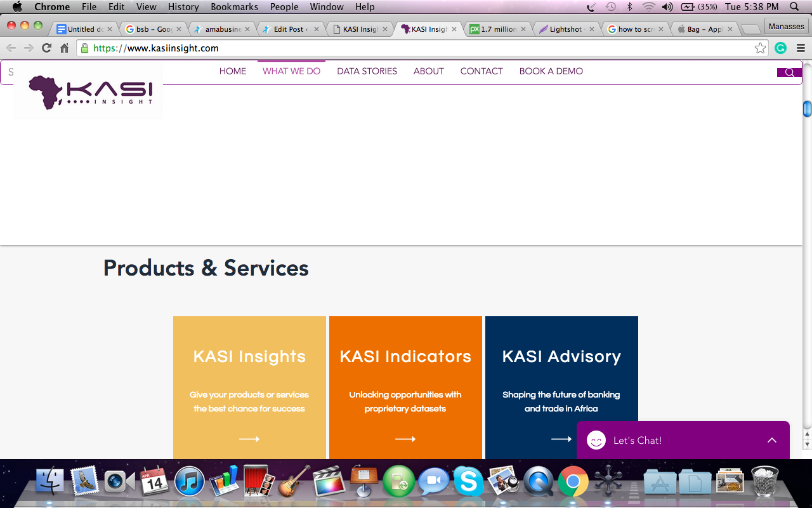Click the battery 35% indicator
The height and width of the screenshot is (508, 812).
tap(699, 7)
